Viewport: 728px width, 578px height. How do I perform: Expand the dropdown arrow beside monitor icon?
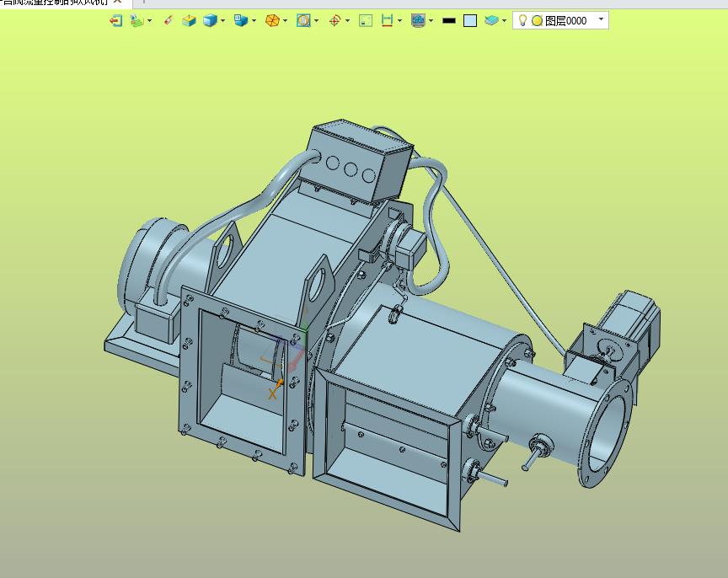pos(431,20)
